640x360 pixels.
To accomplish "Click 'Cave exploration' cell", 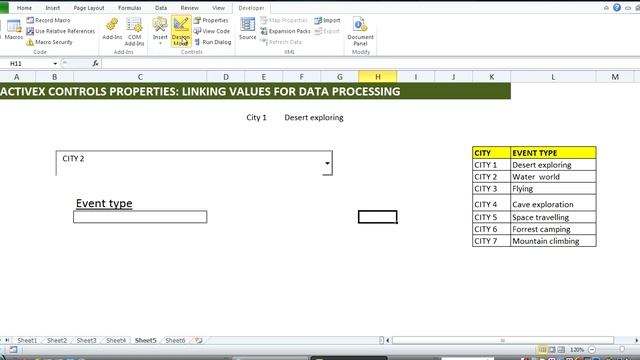I will 553,203.
